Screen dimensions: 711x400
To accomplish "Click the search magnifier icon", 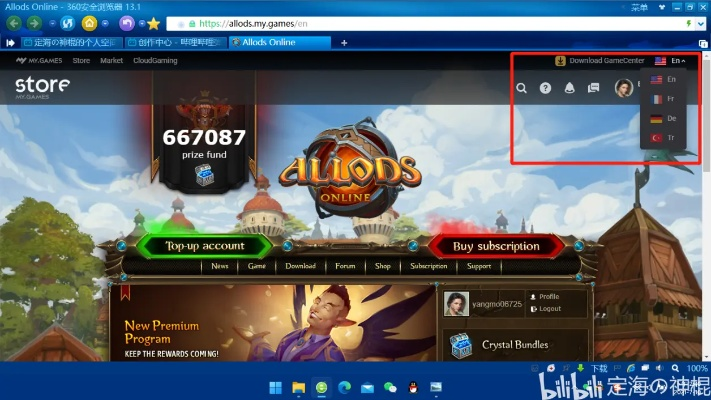I will (521, 88).
